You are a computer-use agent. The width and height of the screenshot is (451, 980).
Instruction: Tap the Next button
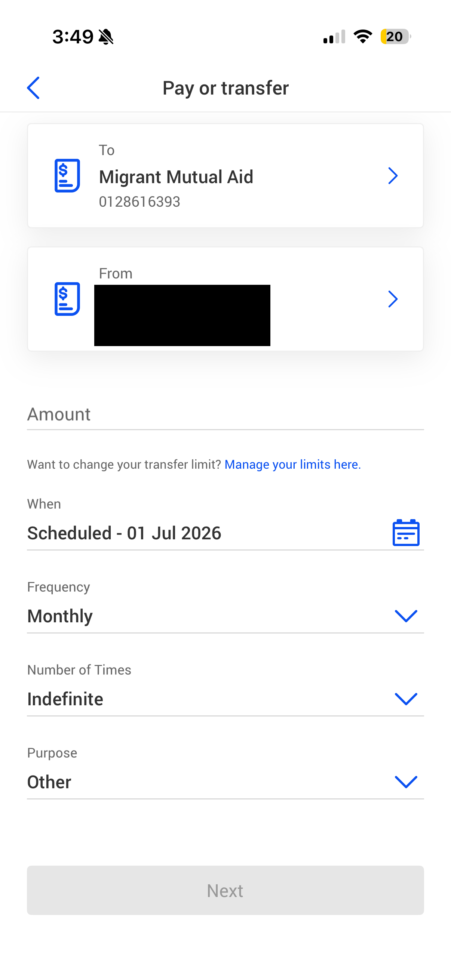pos(225,890)
